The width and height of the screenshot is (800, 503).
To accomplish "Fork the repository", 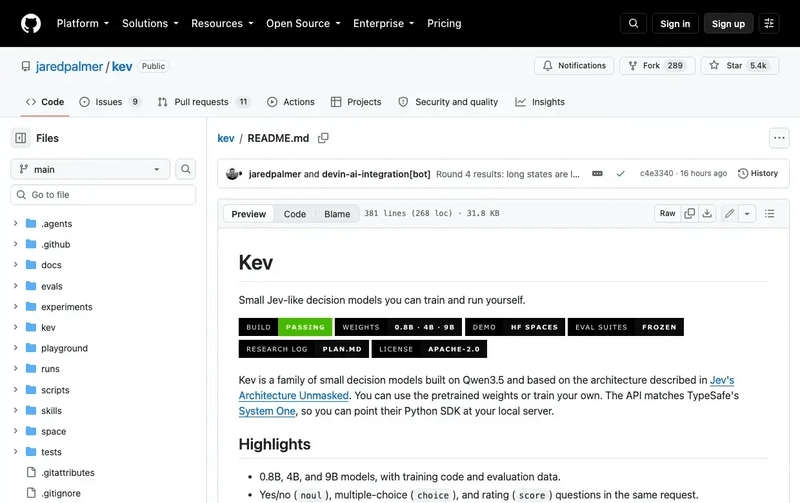I will 657,65.
